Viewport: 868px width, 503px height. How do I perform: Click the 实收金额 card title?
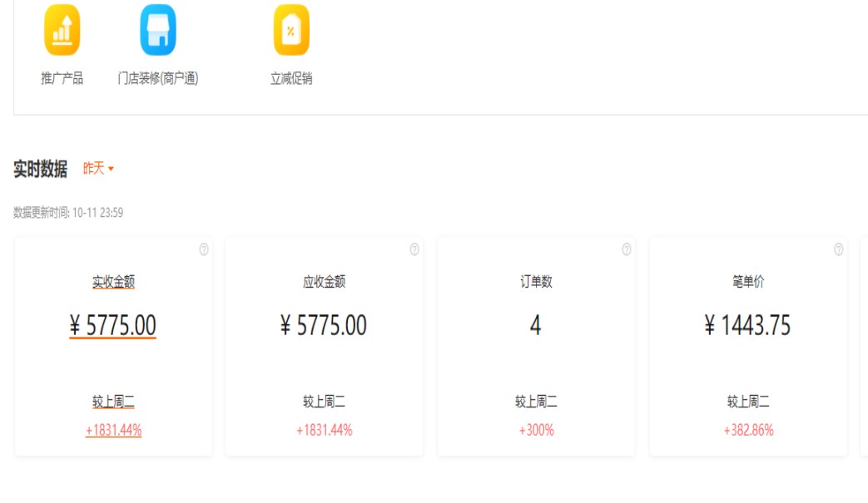(x=113, y=282)
